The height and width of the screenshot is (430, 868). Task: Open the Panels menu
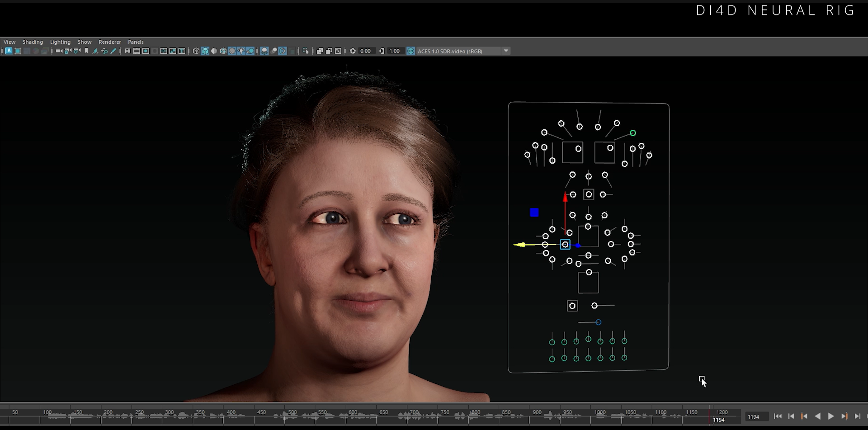(x=136, y=42)
